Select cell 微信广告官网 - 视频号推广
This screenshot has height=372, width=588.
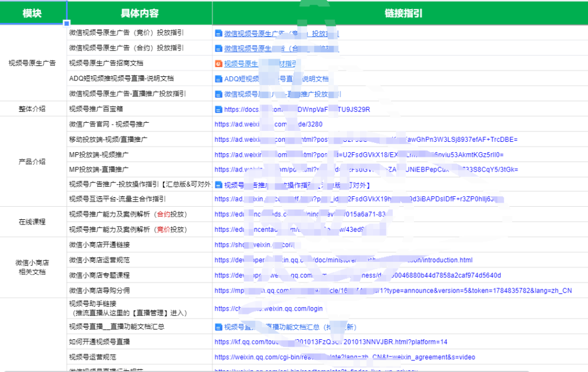[140, 124]
